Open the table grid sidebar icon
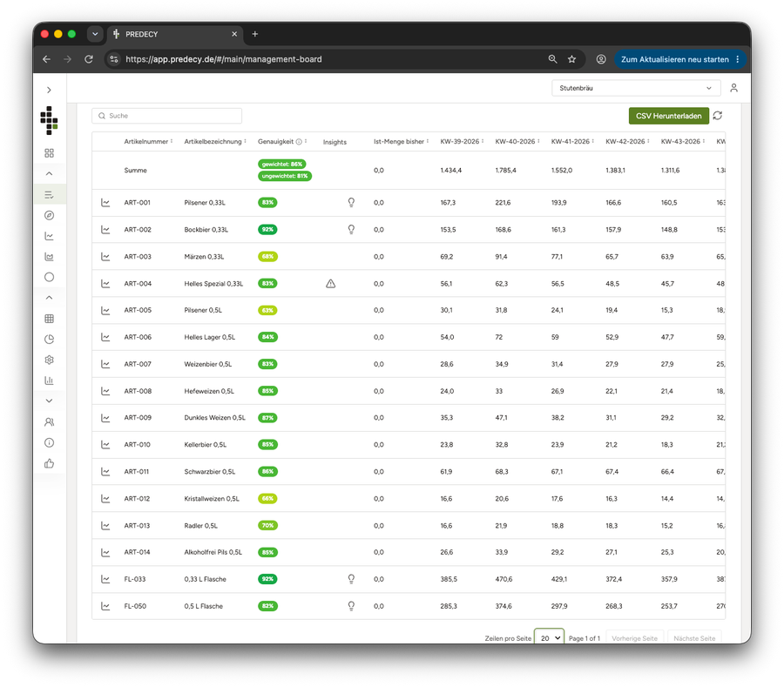 [x=49, y=319]
